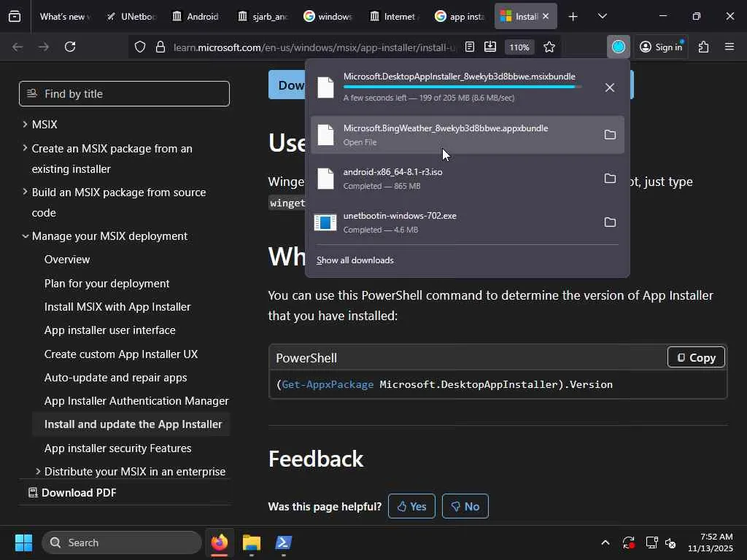Click the sync status tray icon
Viewport: 747px width, 560px height.
(628, 542)
